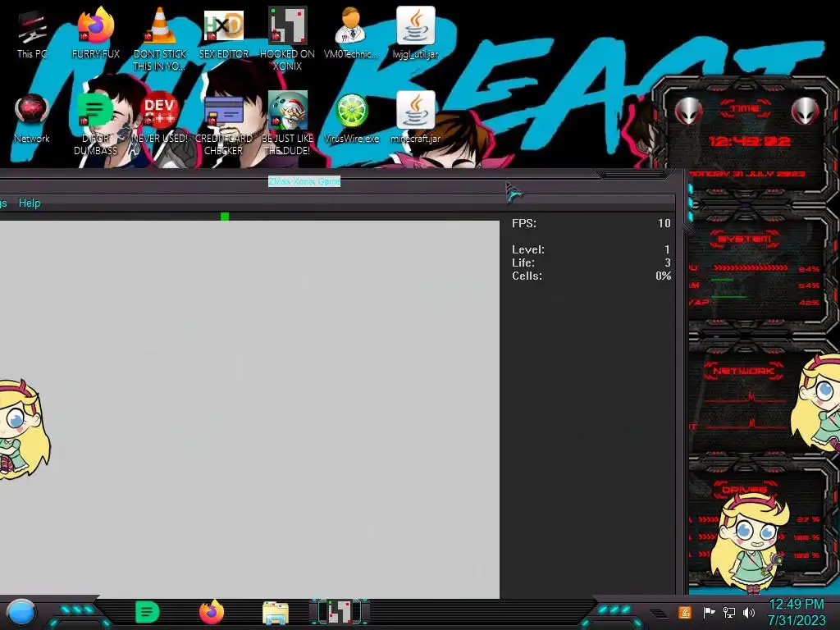
Task: Open the CREDIT CARD CHECKER shortcut
Action: pyautogui.click(x=223, y=124)
